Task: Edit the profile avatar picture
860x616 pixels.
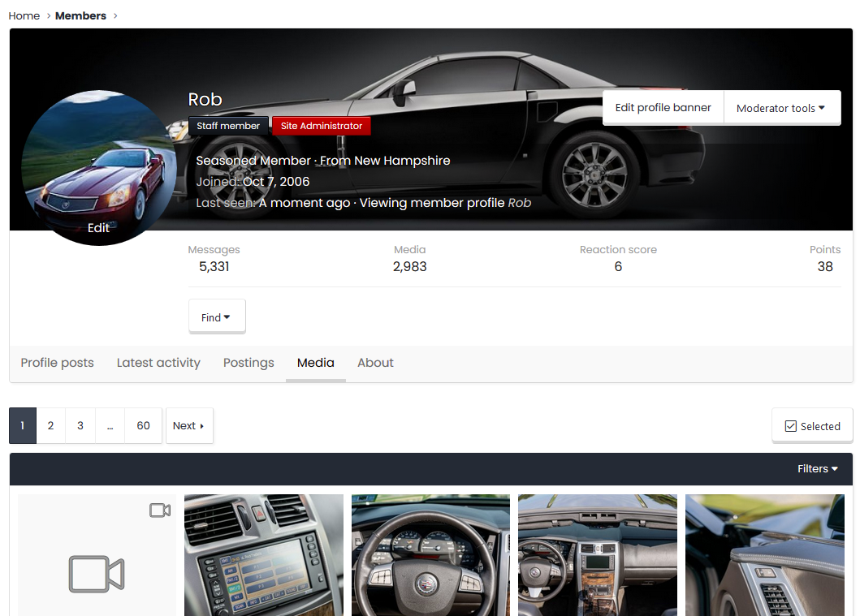Action: pos(98,228)
